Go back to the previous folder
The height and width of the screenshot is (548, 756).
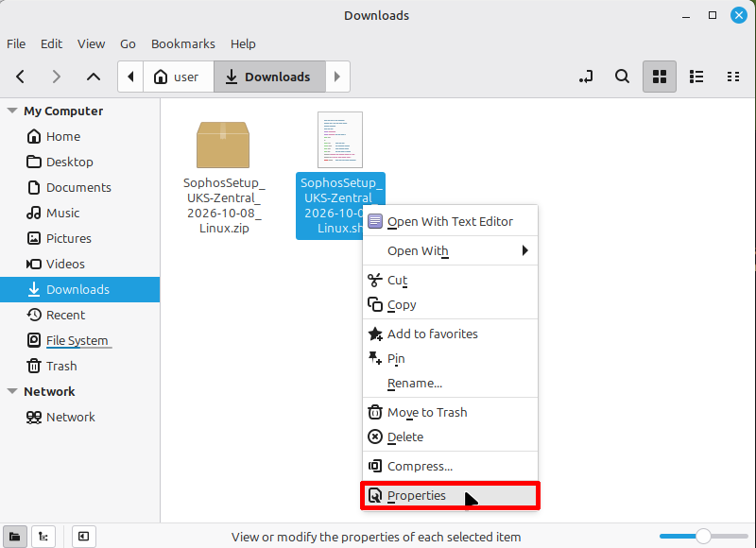pyautogui.click(x=20, y=77)
